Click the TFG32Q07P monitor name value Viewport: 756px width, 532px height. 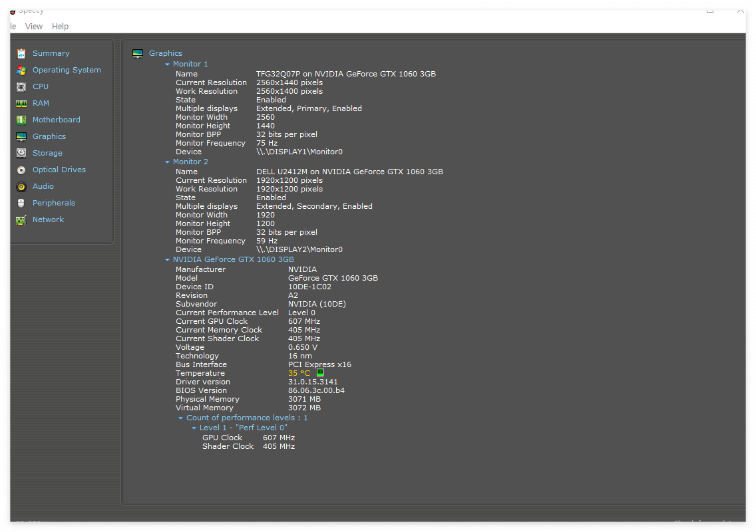tap(345, 74)
